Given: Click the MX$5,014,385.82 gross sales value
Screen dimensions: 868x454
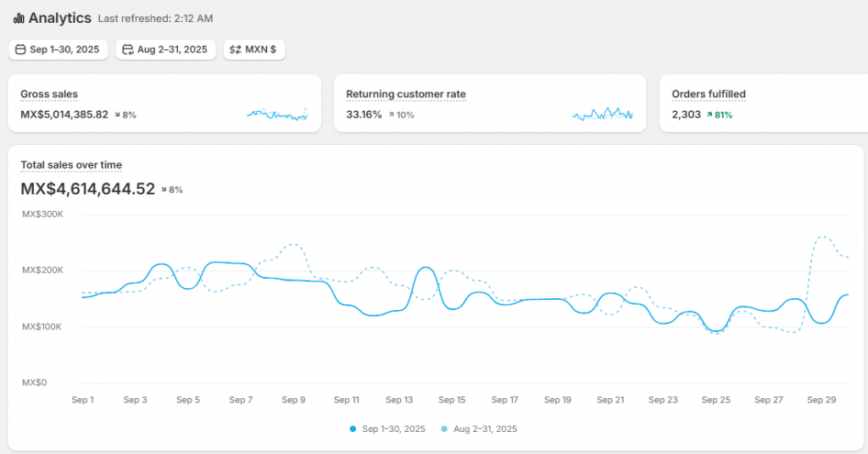Looking at the screenshot, I should [64, 114].
